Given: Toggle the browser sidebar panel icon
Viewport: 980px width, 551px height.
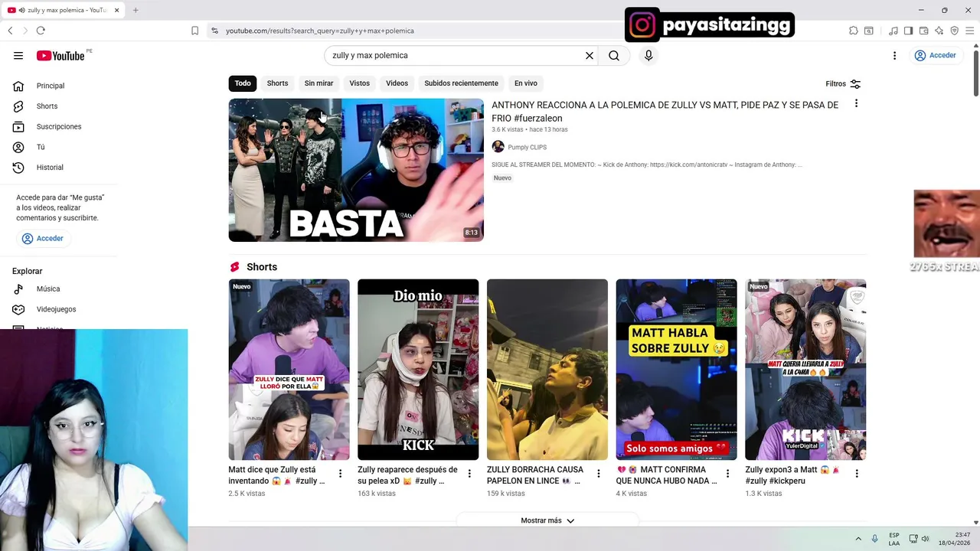Looking at the screenshot, I should click(x=908, y=31).
